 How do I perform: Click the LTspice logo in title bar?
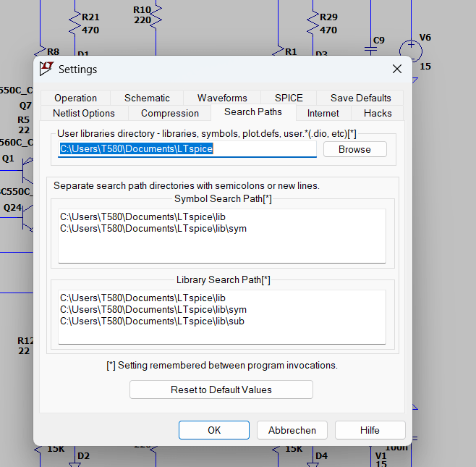tap(46, 68)
